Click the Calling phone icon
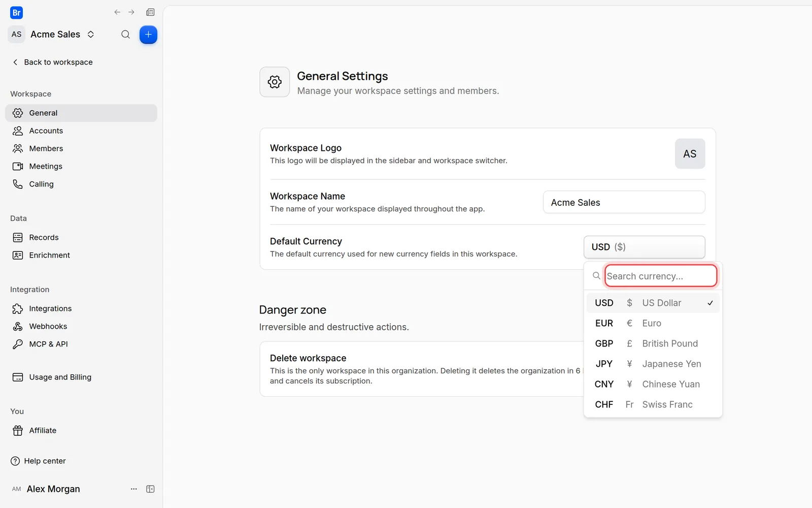812x508 pixels. click(18, 184)
